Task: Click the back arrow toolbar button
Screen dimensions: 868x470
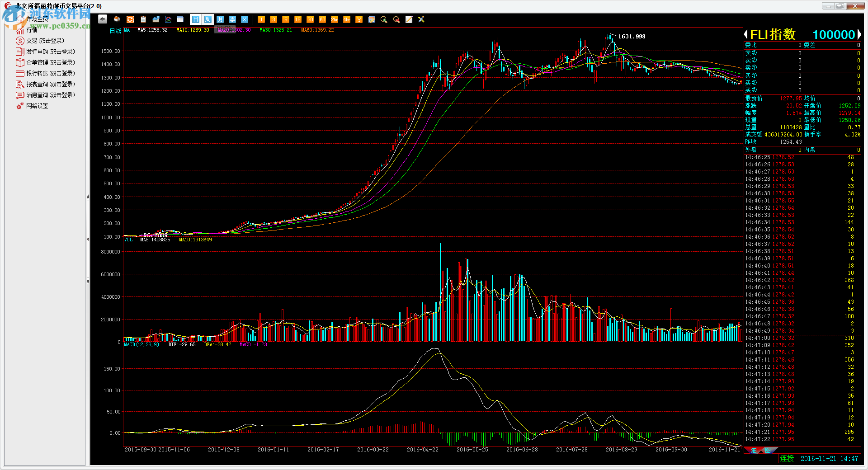Action: point(103,19)
